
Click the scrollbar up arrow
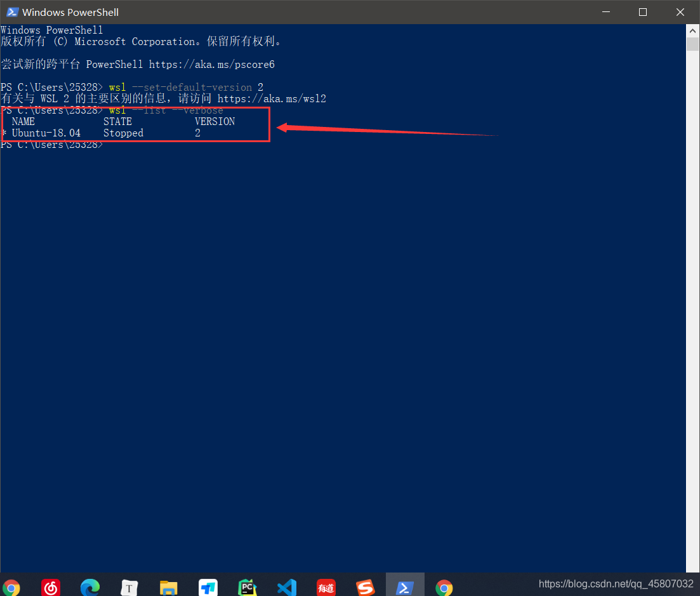pos(692,31)
